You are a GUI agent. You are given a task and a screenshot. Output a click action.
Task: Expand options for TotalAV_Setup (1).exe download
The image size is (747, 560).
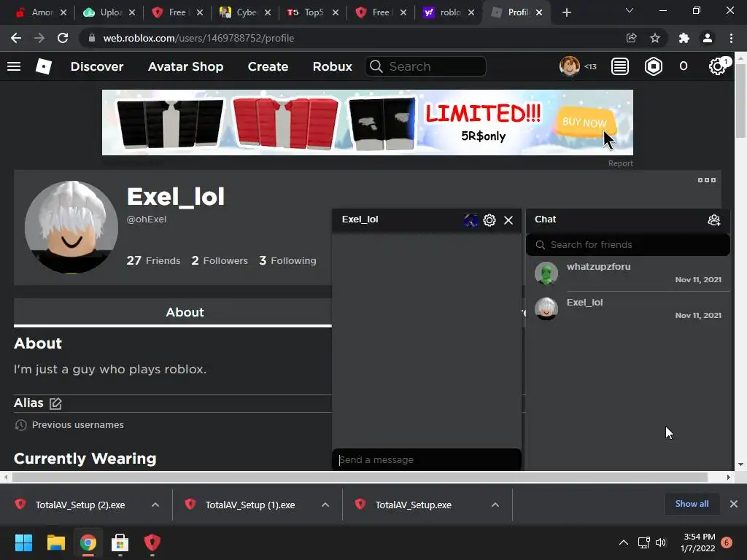pyautogui.click(x=325, y=505)
